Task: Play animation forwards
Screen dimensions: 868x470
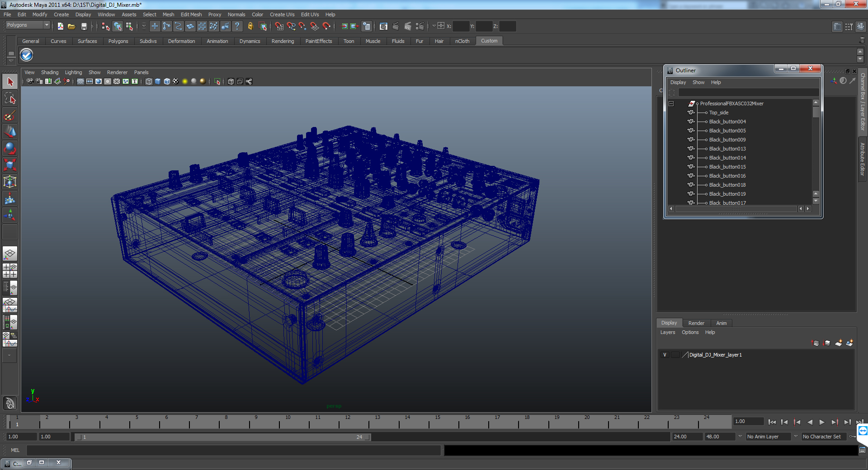Action: [822, 422]
